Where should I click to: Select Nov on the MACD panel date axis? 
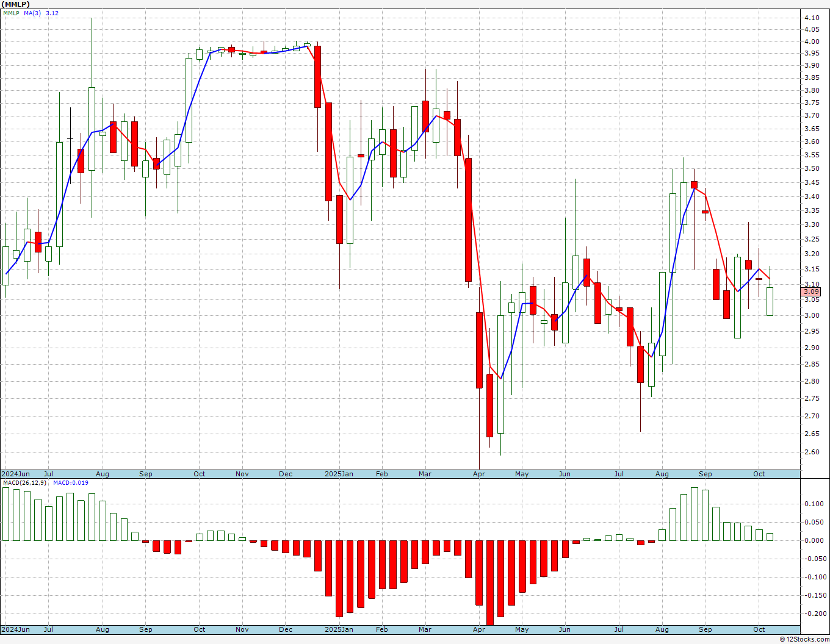click(242, 629)
